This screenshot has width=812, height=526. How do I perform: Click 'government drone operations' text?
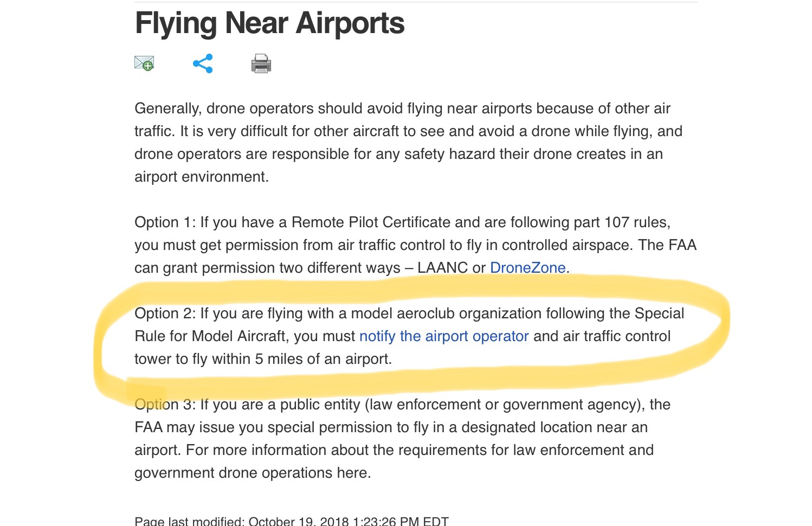233,473
